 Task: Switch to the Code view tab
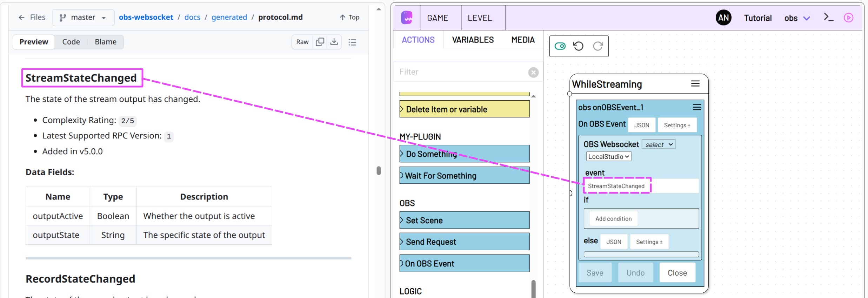click(x=71, y=42)
